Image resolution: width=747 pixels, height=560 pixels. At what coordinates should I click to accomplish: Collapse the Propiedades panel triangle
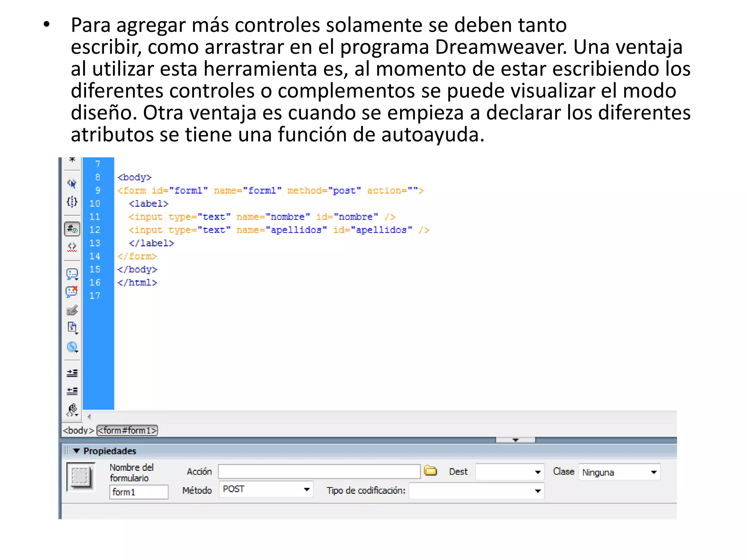76,451
